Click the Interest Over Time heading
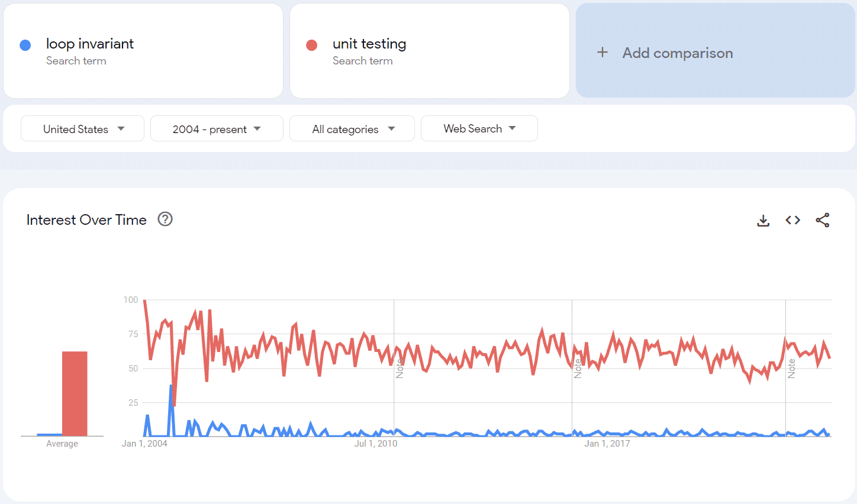The width and height of the screenshot is (857, 504). 86,219
